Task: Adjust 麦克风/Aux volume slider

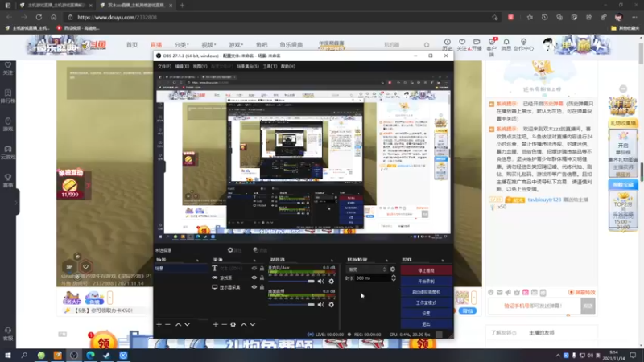Action: 292,281
